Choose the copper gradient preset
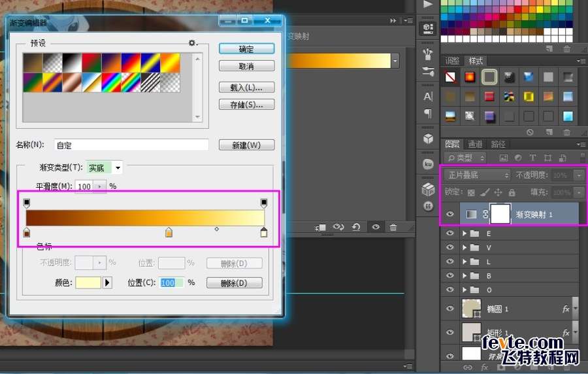The width and height of the screenshot is (588, 374). point(72,82)
